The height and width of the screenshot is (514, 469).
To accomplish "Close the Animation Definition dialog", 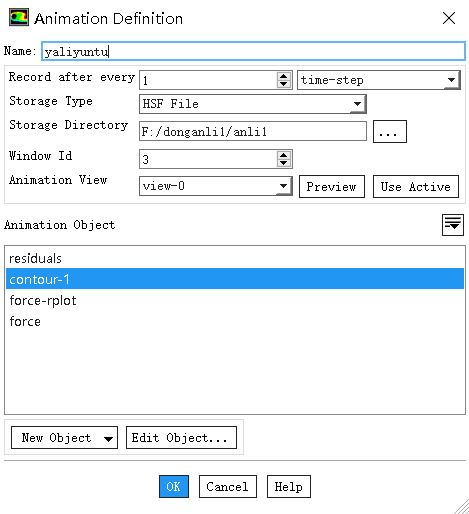I will pos(449,18).
